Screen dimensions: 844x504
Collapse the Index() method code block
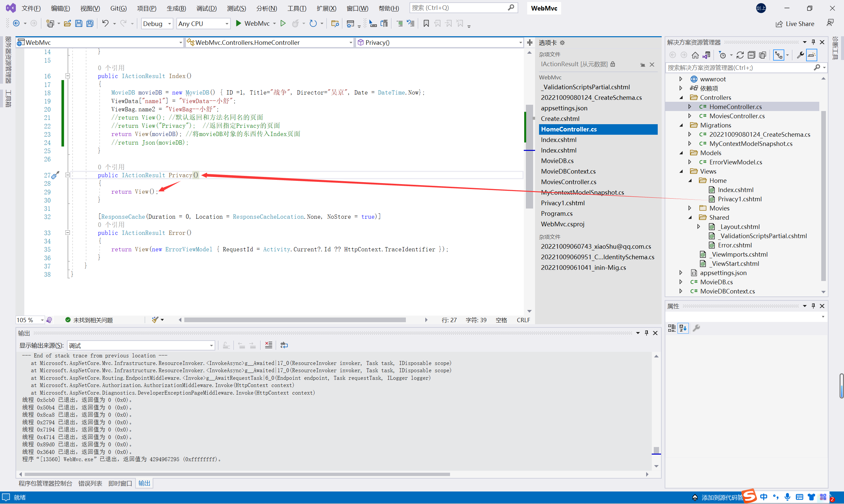tap(68, 76)
